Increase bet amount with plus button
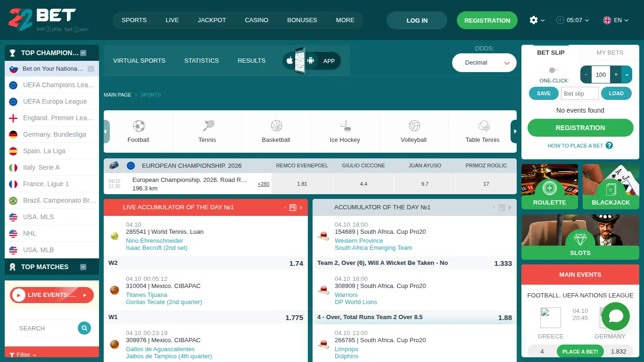This screenshot has height=362, width=644. (x=616, y=74)
